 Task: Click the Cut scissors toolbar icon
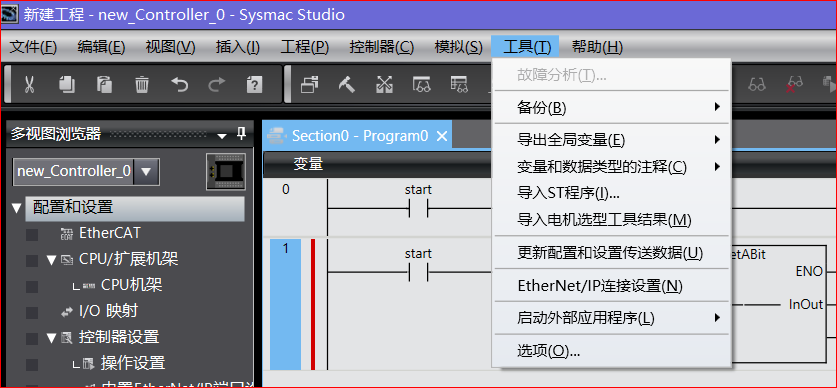(x=29, y=84)
